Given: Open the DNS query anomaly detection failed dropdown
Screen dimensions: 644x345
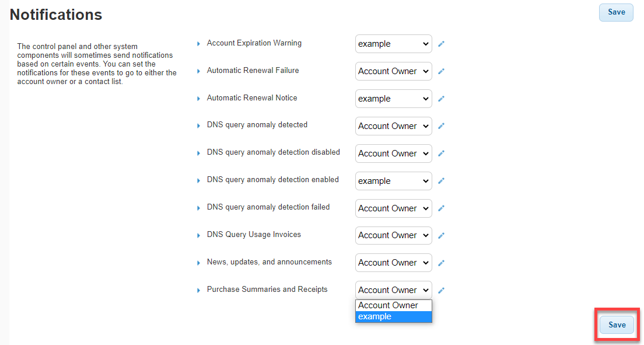Looking at the screenshot, I should [x=393, y=208].
